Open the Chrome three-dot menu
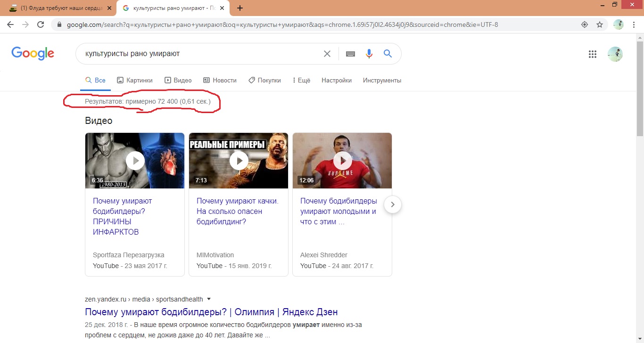644x343 pixels. click(x=634, y=24)
